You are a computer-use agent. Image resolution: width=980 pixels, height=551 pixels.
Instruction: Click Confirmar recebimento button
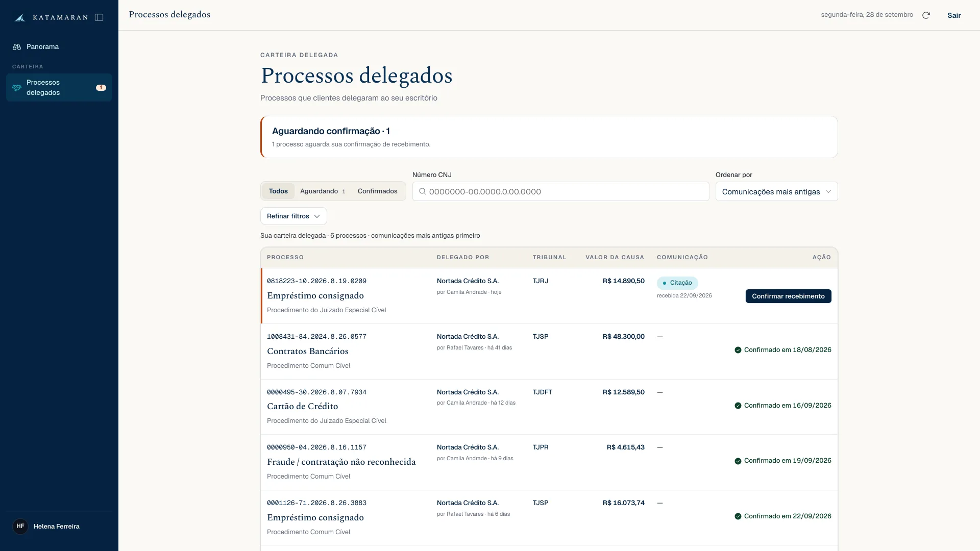click(788, 296)
